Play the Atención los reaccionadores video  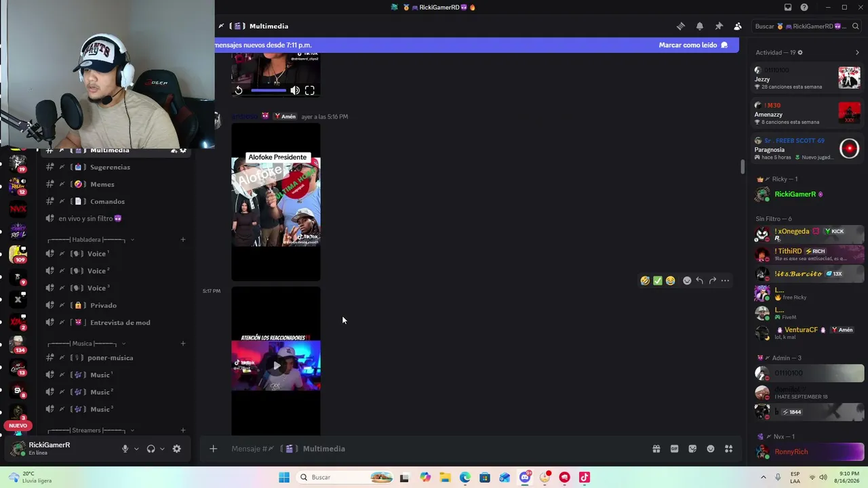(x=276, y=366)
